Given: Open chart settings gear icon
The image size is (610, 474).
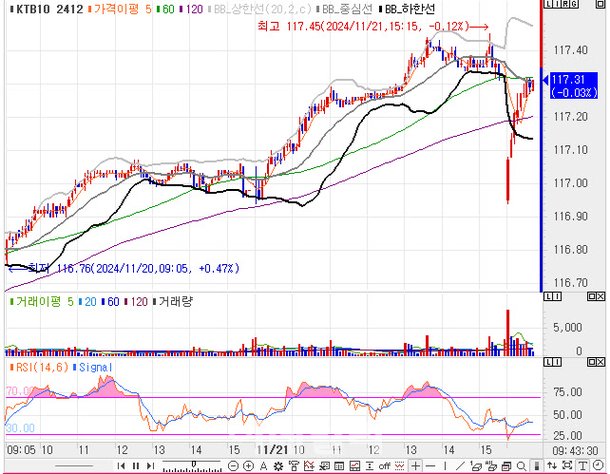Looking at the screenshot, I should (278, 466).
